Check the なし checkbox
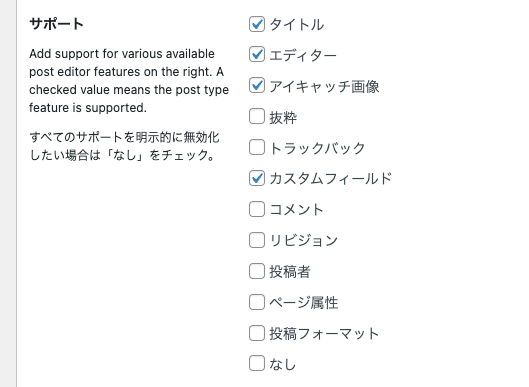Image resolution: width=529 pixels, height=387 pixels. click(x=257, y=364)
